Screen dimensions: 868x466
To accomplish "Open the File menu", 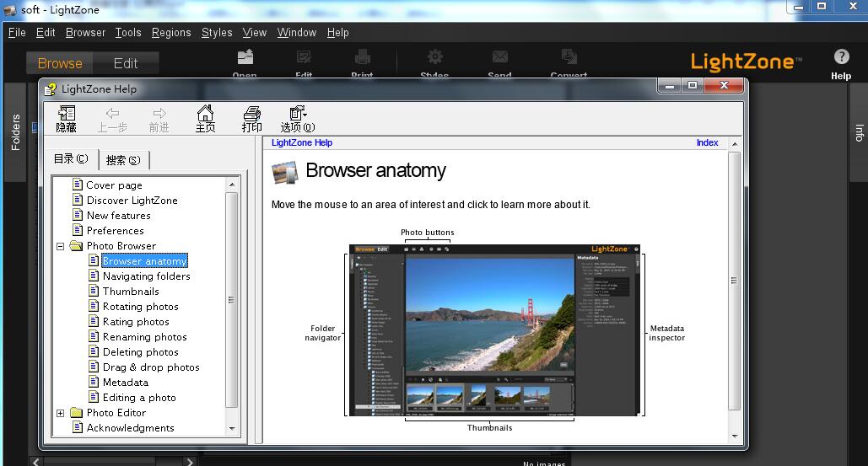I will [x=17, y=33].
